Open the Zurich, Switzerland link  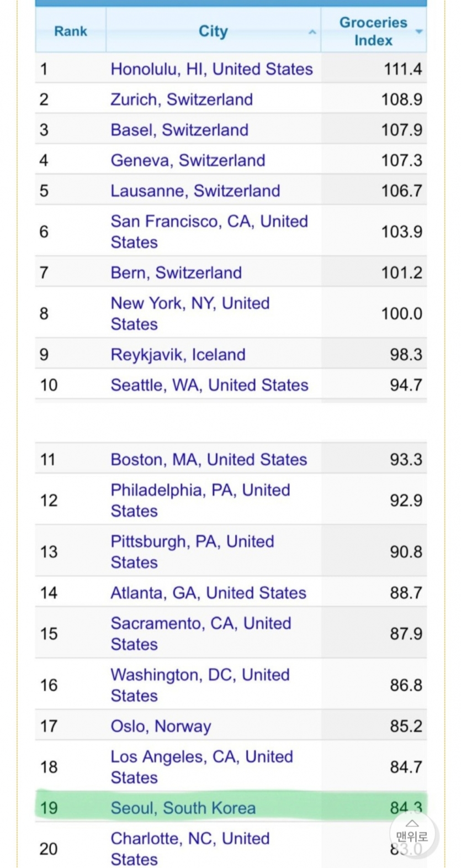point(182,99)
